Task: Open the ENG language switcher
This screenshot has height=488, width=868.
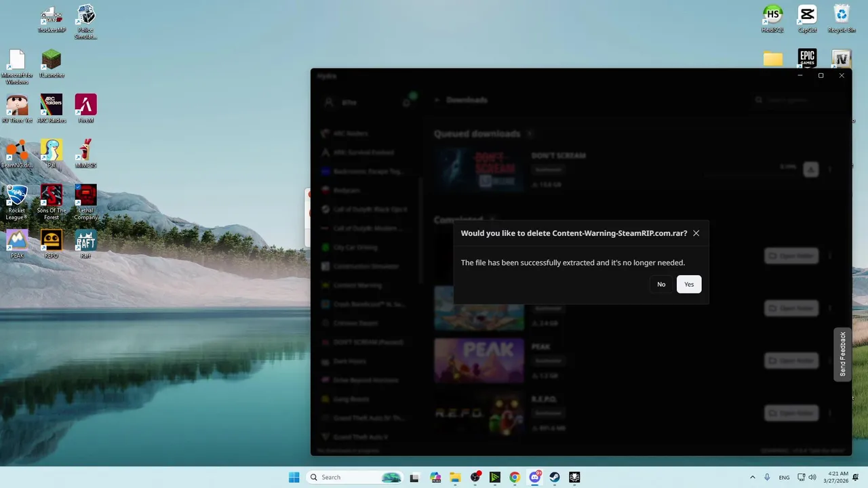Action: click(x=784, y=477)
